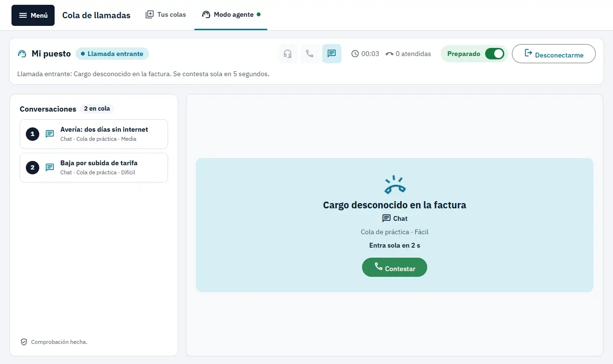
Task: Click the chat icon in the incoming call card
Action: pyautogui.click(x=386, y=218)
